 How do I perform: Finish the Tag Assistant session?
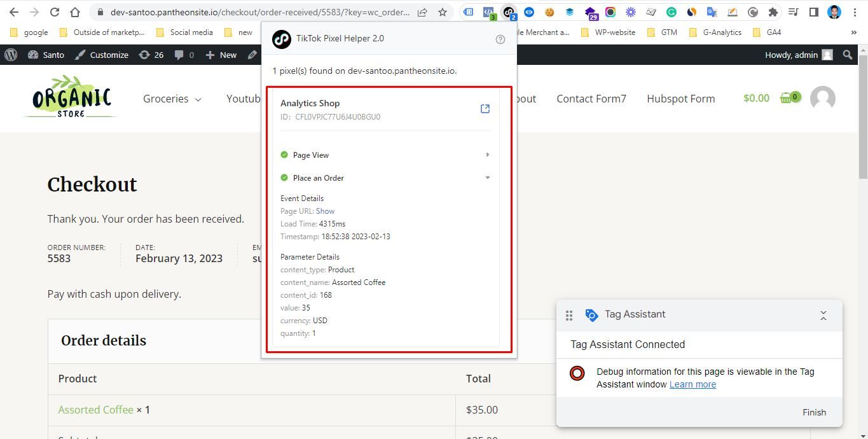(814, 412)
